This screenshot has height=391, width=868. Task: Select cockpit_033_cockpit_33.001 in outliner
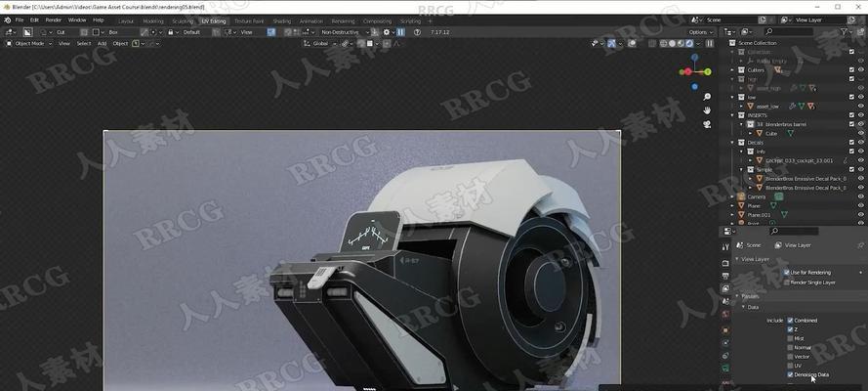[799, 160]
